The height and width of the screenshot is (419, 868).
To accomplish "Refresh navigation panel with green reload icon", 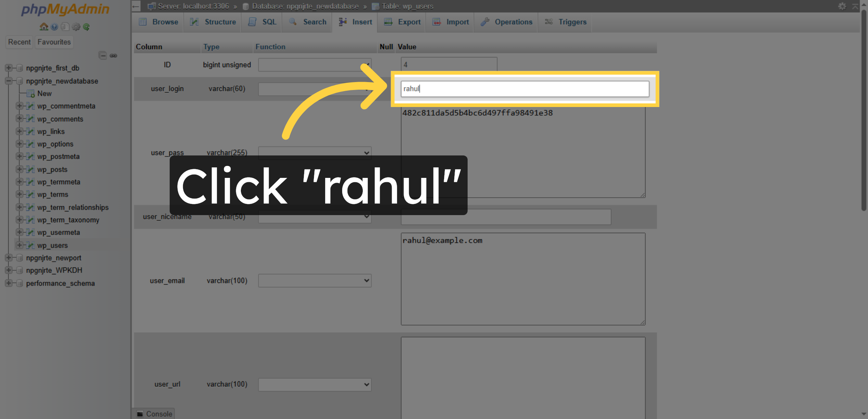I will coord(86,27).
